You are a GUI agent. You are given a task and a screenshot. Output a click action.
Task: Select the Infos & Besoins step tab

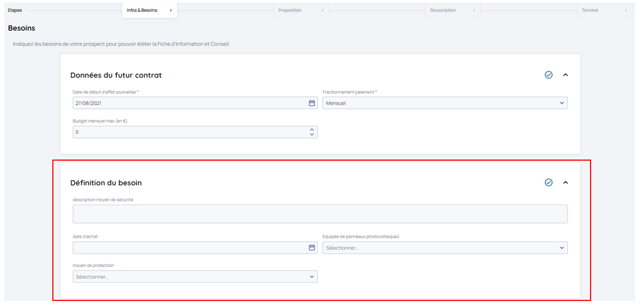(x=149, y=10)
